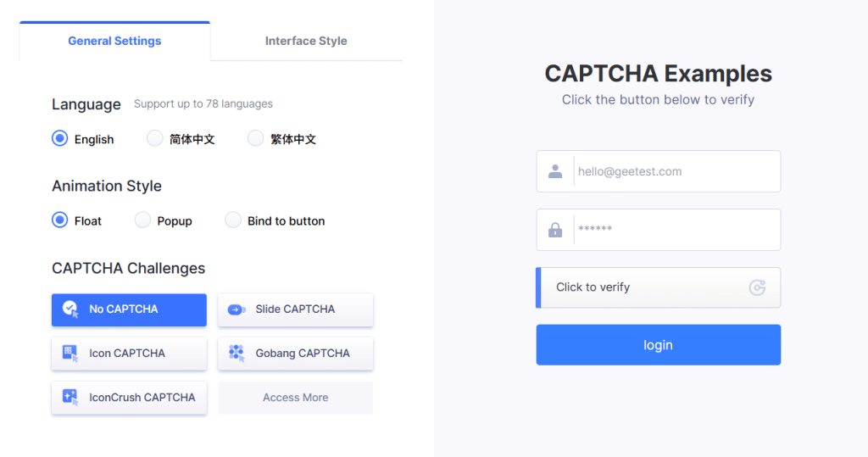Viewport: 868px width, 457px height.
Task: Choose the Popup animation style
Action: [142, 220]
